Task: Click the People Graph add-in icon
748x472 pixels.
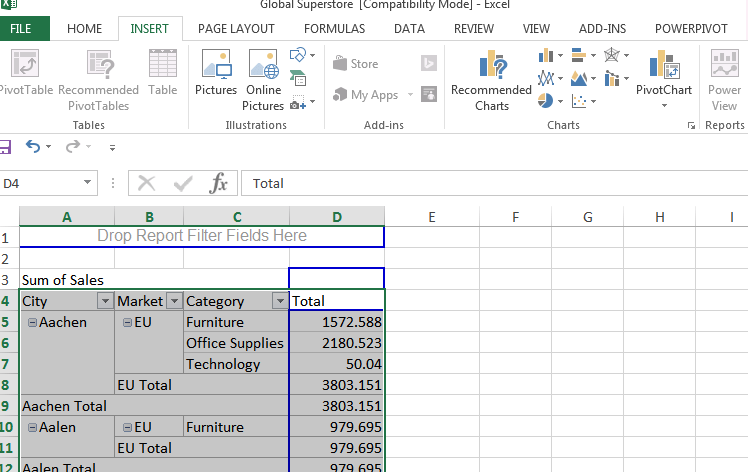Action: click(429, 94)
